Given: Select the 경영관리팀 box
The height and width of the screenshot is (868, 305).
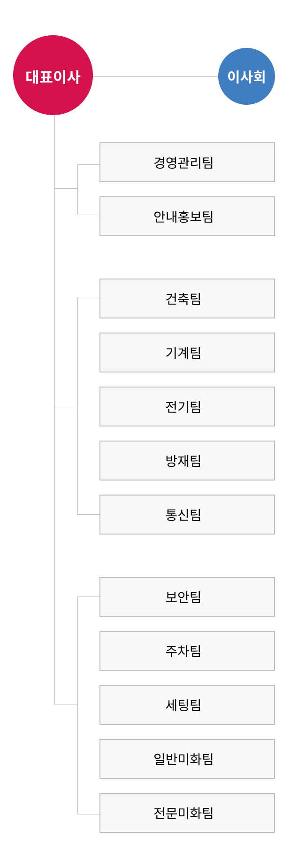Looking at the screenshot, I should click(x=187, y=163).
